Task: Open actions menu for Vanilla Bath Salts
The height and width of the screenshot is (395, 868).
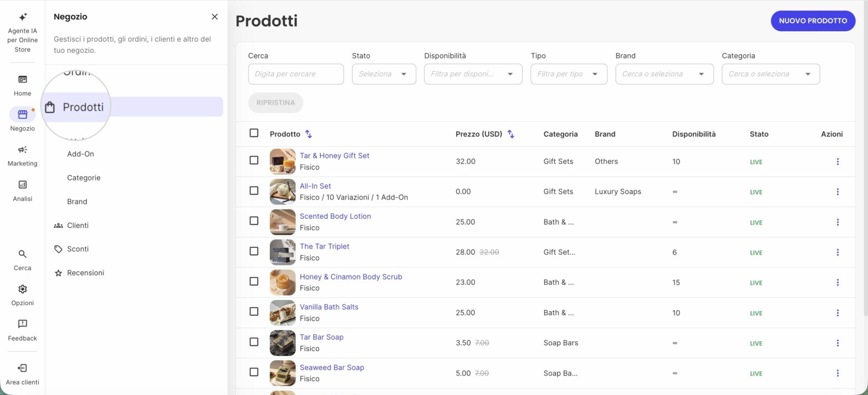Action: pyautogui.click(x=837, y=313)
